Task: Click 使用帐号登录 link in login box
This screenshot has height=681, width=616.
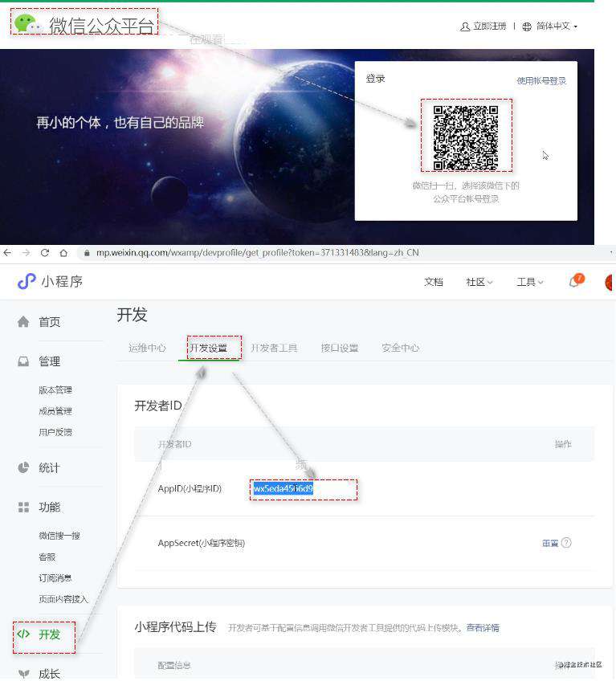Action: click(541, 81)
